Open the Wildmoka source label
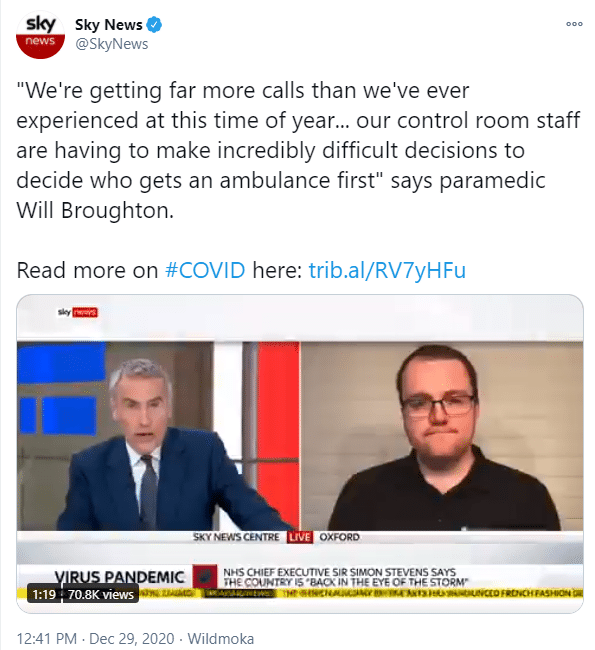595x650 pixels. click(x=221, y=638)
